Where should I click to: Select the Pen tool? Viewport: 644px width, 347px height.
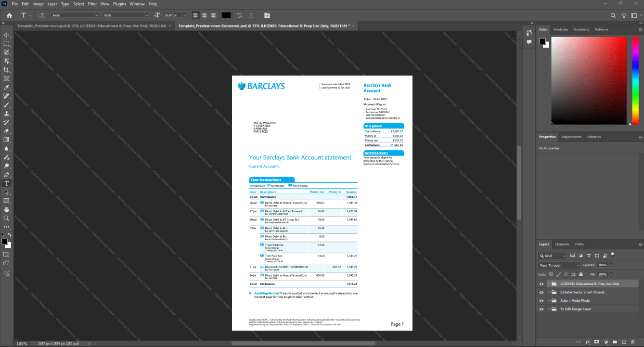point(6,175)
